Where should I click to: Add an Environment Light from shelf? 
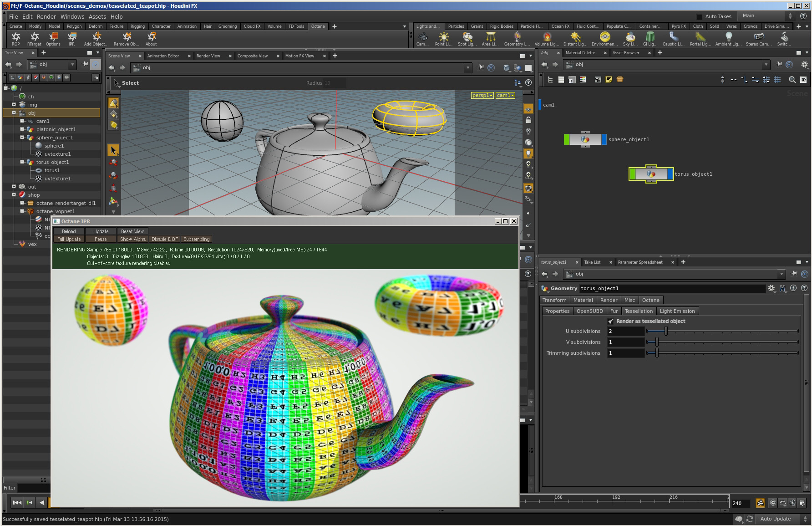tap(605, 39)
